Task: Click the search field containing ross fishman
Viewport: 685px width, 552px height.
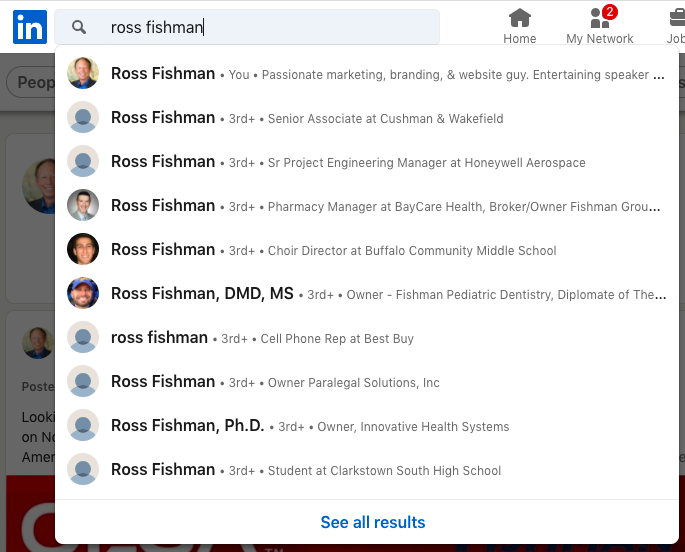Action: click(x=247, y=27)
